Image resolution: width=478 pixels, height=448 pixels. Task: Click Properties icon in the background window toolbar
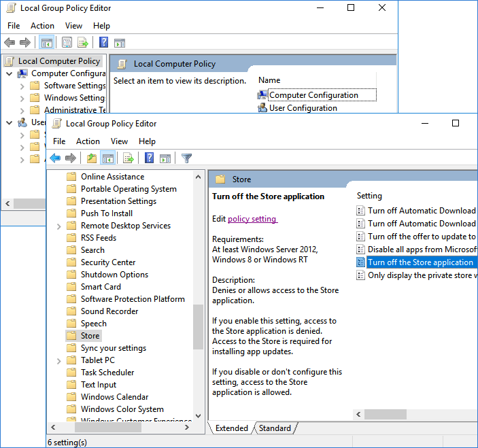[x=67, y=43]
